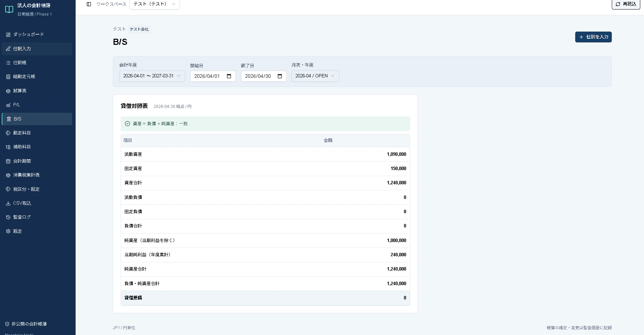Click the ダッシュボード grid icon
Viewport: 644px width, 335px height.
coord(8,35)
